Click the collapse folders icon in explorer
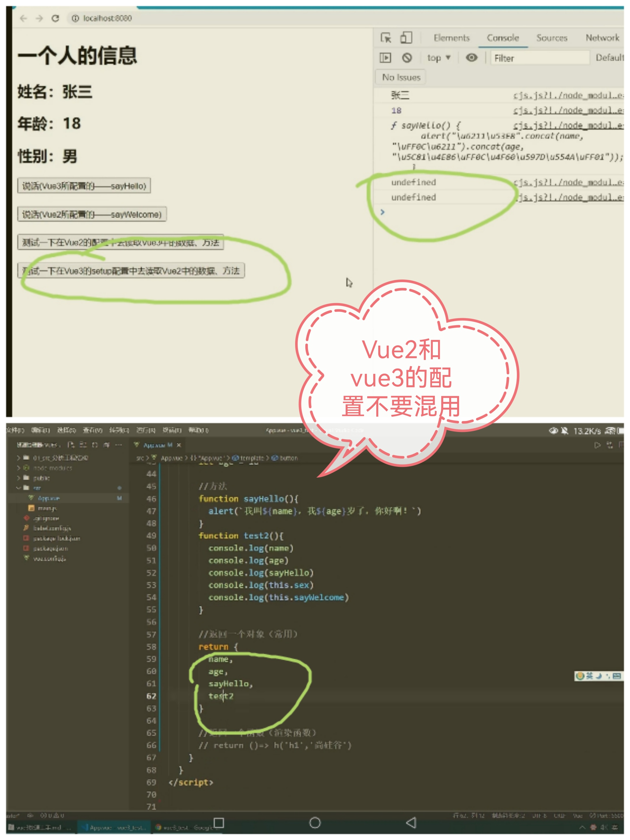The width and height of the screenshot is (630, 840). (106, 445)
